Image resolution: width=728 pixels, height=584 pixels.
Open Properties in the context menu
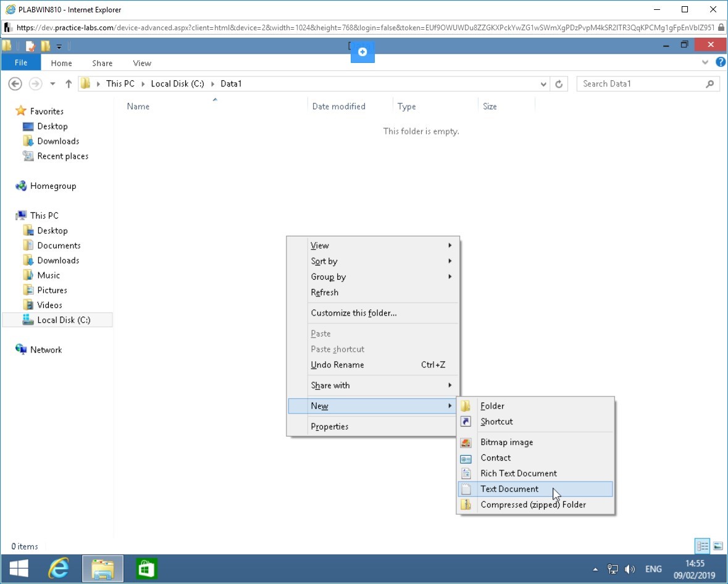pyautogui.click(x=372, y=426)
